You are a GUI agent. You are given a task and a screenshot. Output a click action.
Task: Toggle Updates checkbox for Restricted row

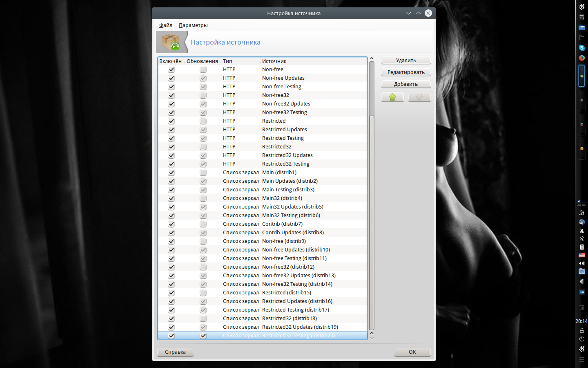pos(203,121)
